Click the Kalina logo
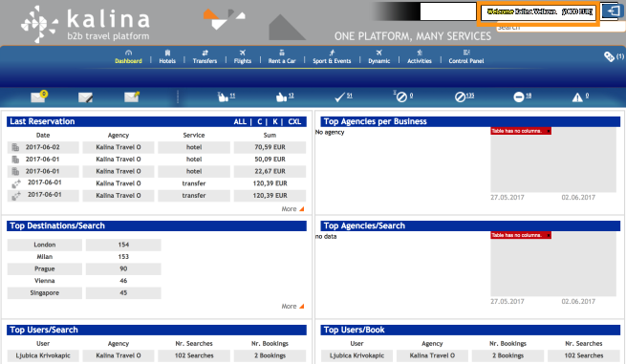Screen dimensions: 626x364 (86, 24)
